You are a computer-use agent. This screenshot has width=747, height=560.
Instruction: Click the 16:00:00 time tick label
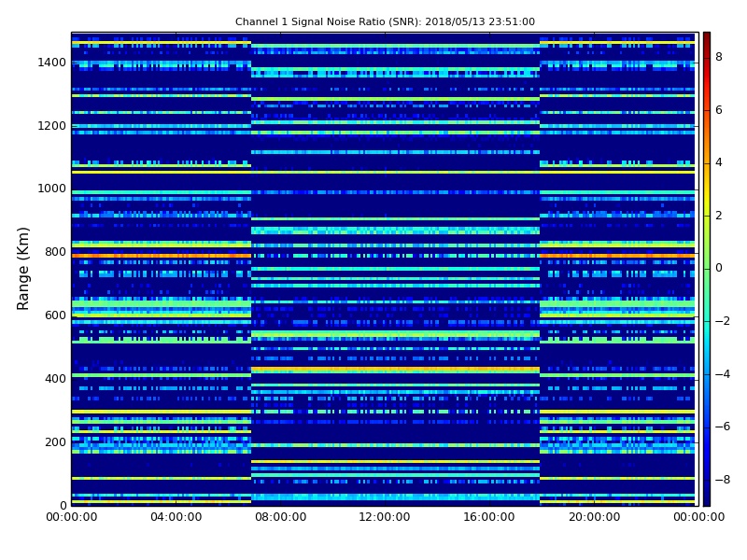(489, 517)
